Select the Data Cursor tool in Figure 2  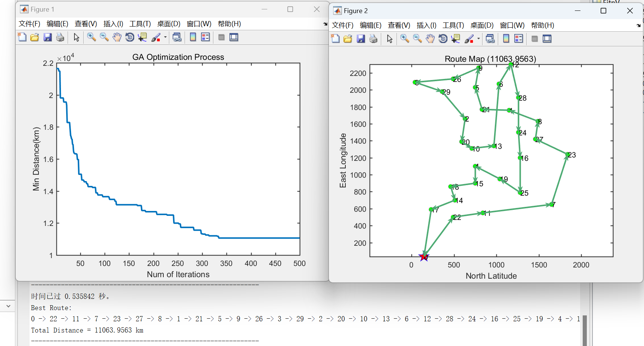pyautogui.click(x=456, y=39)
